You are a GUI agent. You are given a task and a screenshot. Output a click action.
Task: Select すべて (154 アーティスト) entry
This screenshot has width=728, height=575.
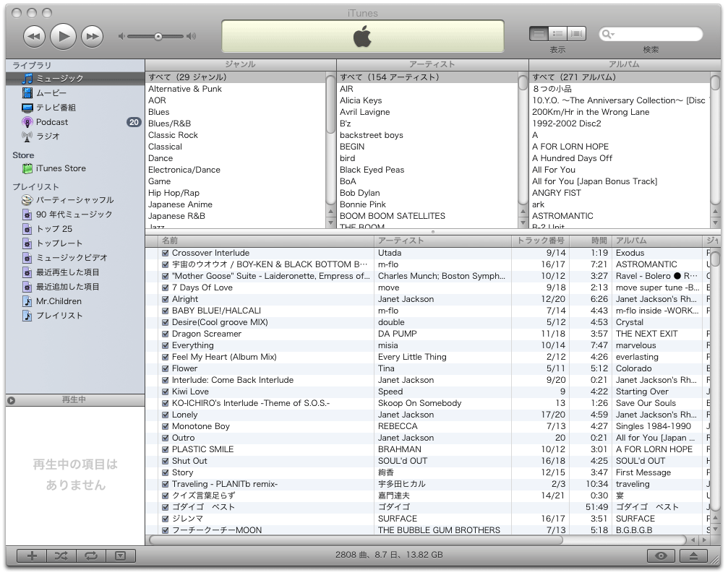(427, 77)
